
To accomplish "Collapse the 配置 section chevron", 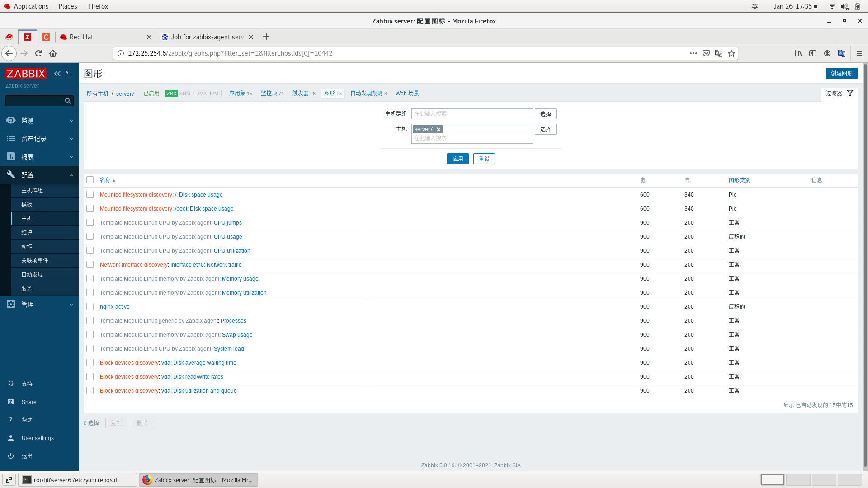I will tap(71, 175).
